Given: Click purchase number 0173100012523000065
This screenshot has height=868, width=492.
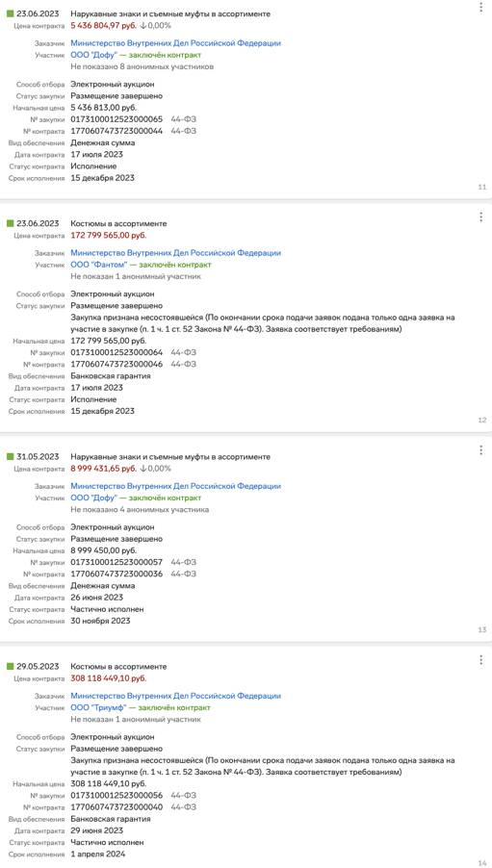Looking at the screenshot, I should [117, 119].
